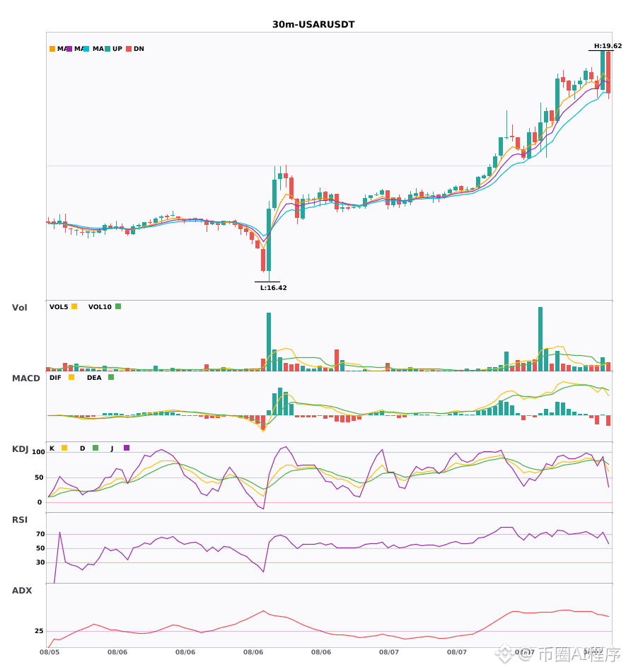Click the ADX panel label
626x672 pixels.
(x=22, y=590)
